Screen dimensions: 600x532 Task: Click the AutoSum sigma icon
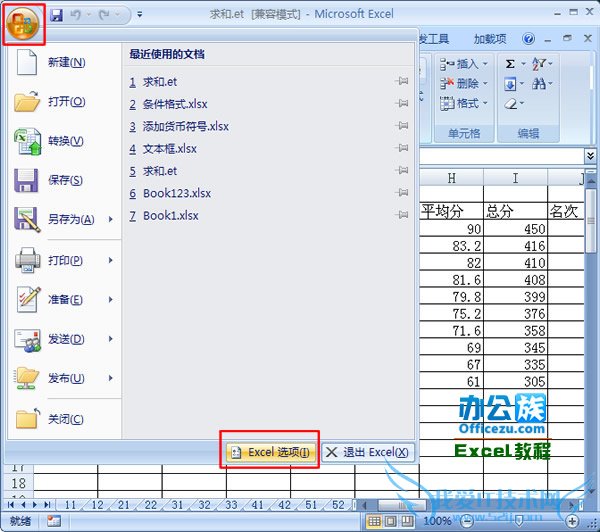(510, 64)
